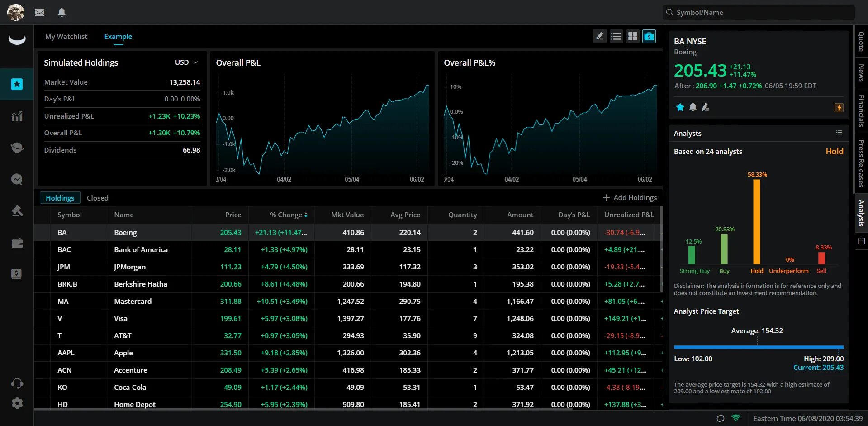Screen dimensions: 868x426
Task: Open the planet explore sidebar icon
Action: click(17, 148)
